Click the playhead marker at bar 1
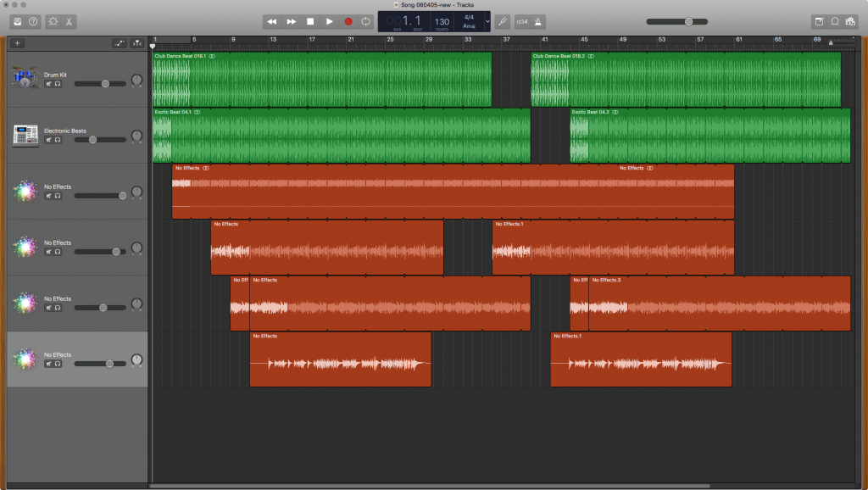 (153, 46)
